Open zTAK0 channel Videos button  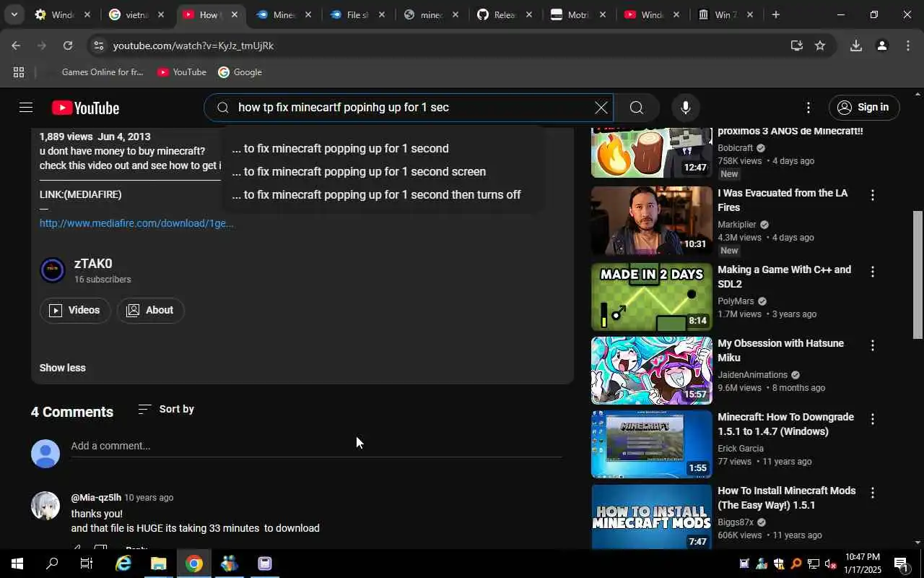pyautogui.click(x=75, y=310)
